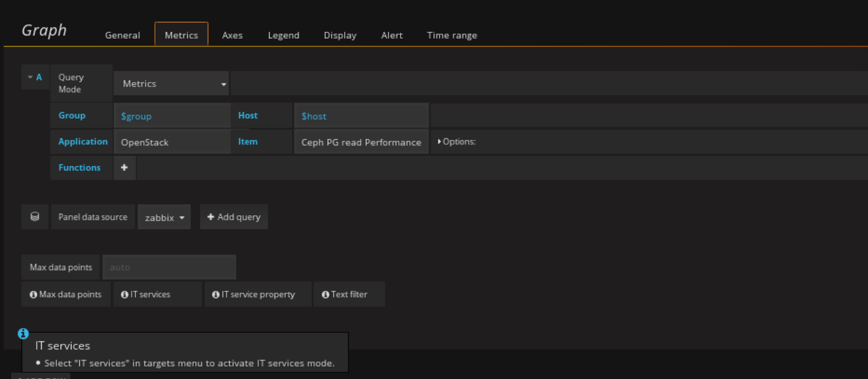Click the plus icon to add a function
The width and height of the screenshot is (868, 379).
[x=124, y=168]
